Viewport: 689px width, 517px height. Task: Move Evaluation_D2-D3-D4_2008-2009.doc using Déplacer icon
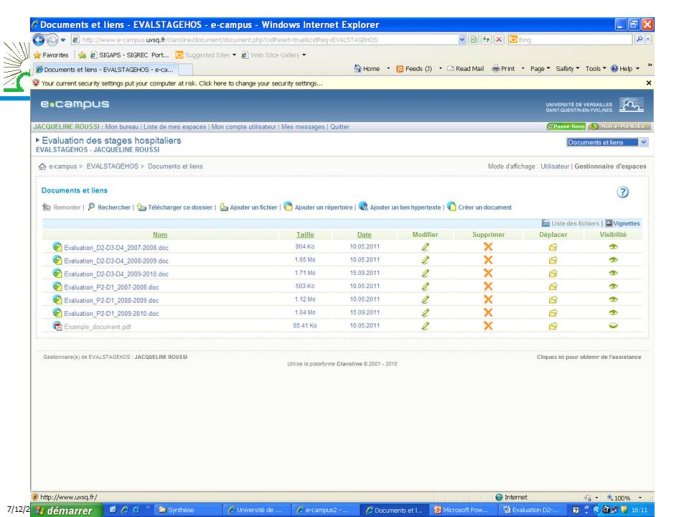pos(553,260)
